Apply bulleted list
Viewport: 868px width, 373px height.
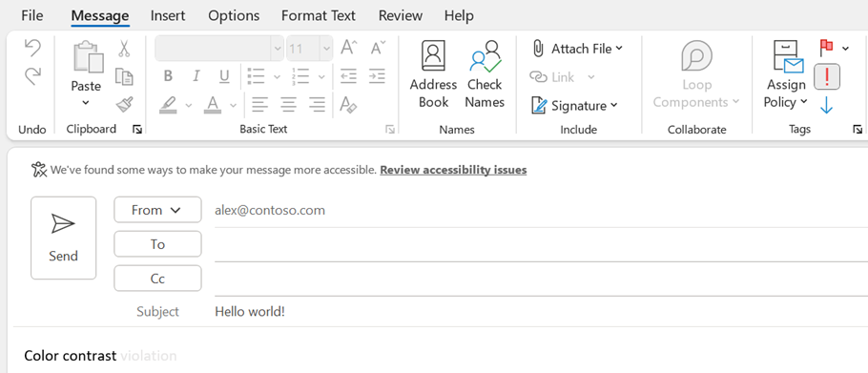click(x=257, y=76)
